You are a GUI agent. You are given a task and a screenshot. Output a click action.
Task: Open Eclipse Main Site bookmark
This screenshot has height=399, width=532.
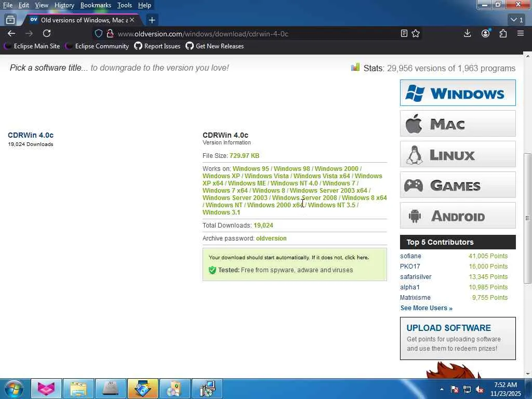[33, 46]
